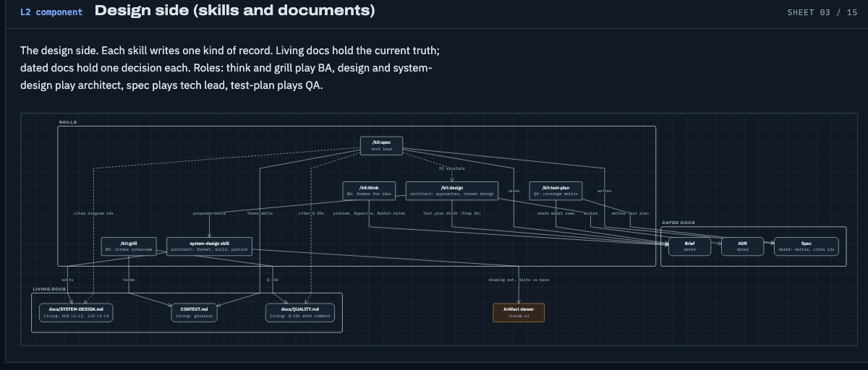The image size is (868, 370).
Task: Click the 'Design side (skills and documents)' title
Action: click(x=235, y=11)
